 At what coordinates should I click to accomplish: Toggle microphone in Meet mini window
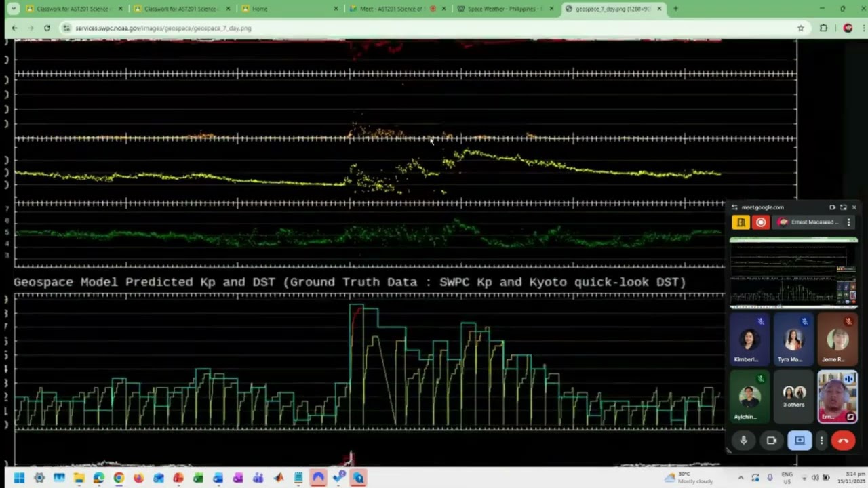click(743, 441)
